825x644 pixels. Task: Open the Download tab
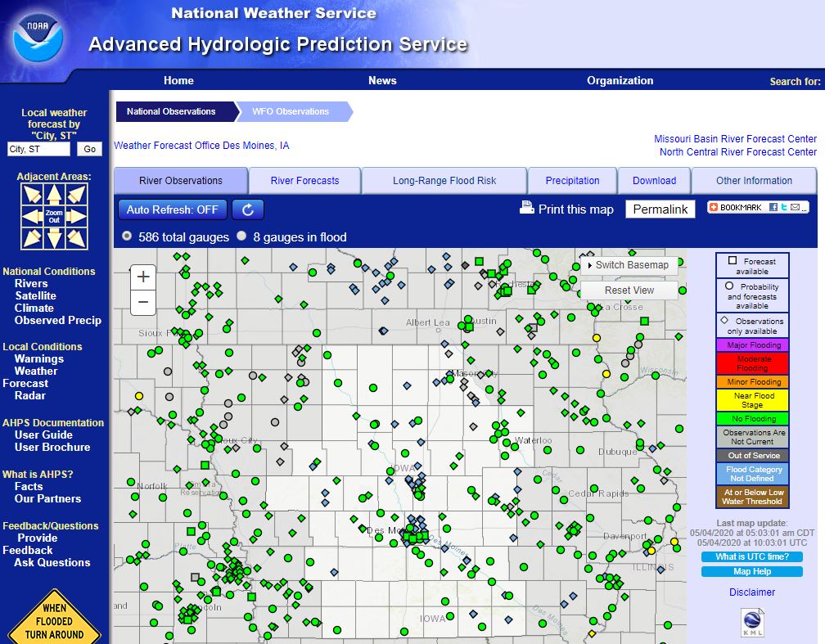654,181
